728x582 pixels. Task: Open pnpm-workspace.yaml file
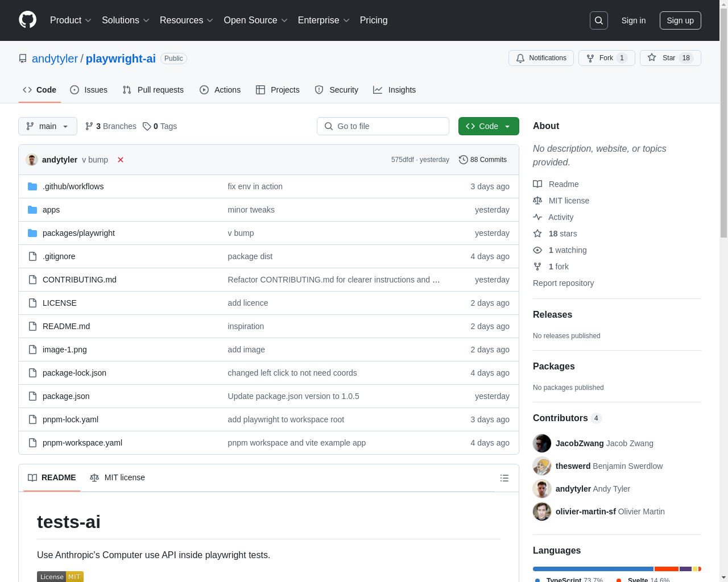(82, 443)
